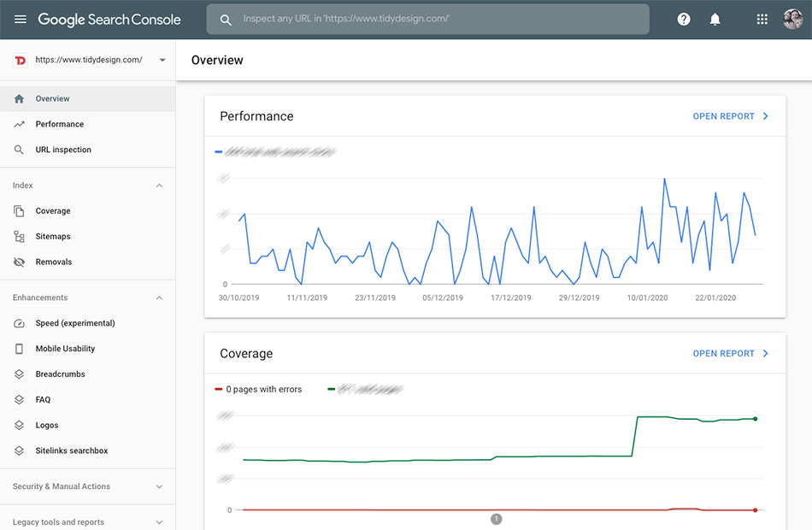Open the Google apps grid
812x530 pixels.
click(762, 19)
